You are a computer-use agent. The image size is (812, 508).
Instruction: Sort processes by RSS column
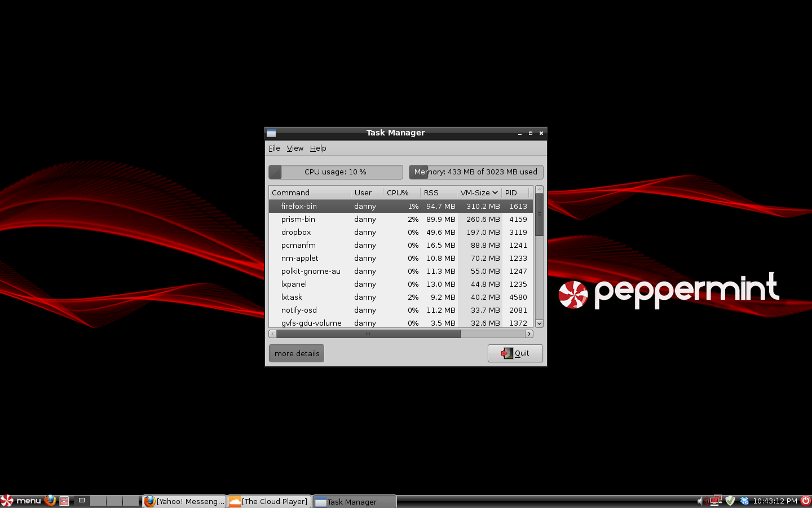439,192
